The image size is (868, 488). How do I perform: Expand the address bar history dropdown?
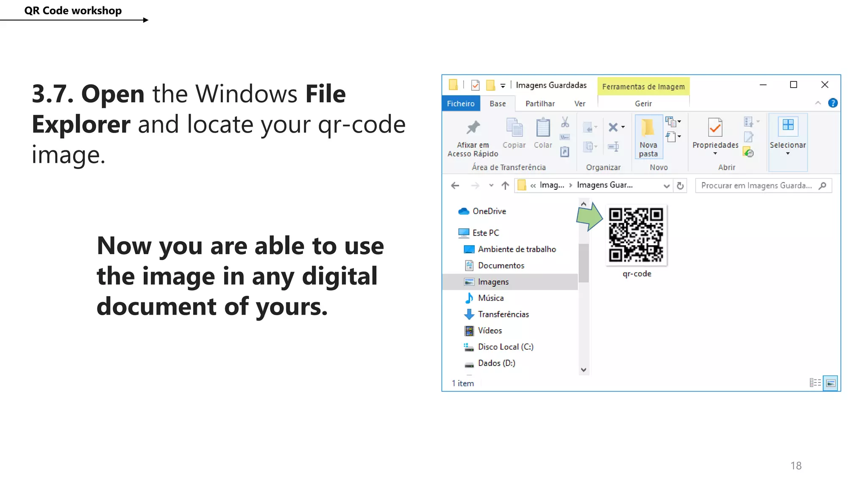click(x=666, y=186)
